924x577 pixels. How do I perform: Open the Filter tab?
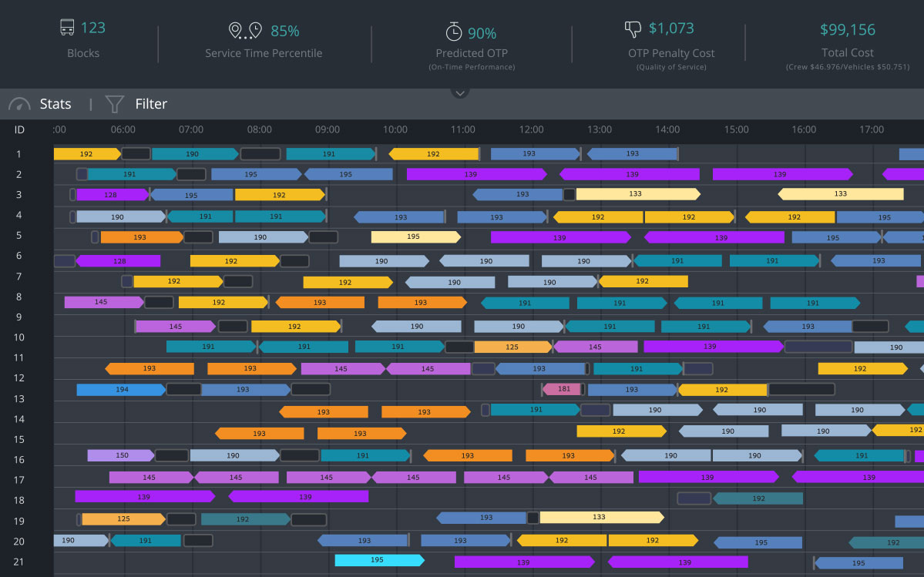pos(151,104)
